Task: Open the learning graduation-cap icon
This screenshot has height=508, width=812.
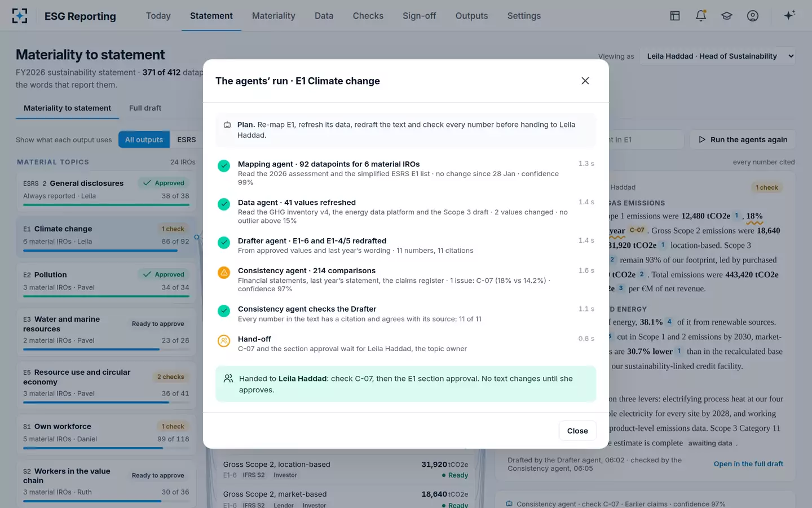Action: pyautogui.click(x=727, y=16)
